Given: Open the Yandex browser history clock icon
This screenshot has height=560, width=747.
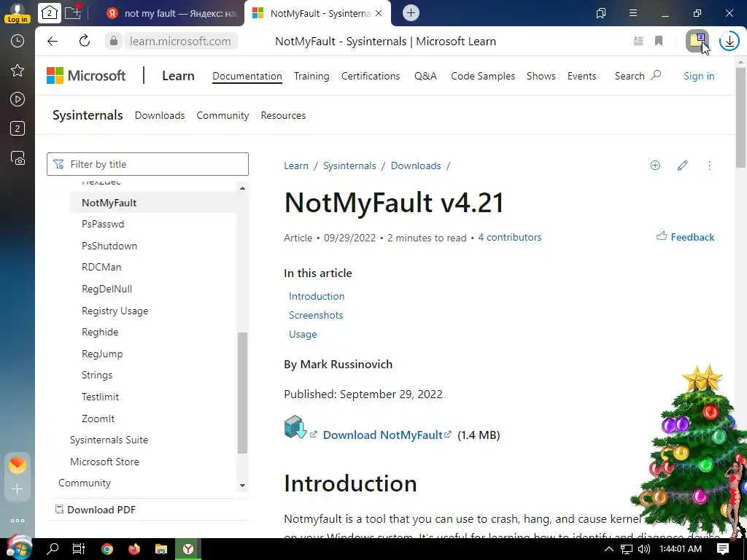Looking at the screenshot, I should (18, 41).
